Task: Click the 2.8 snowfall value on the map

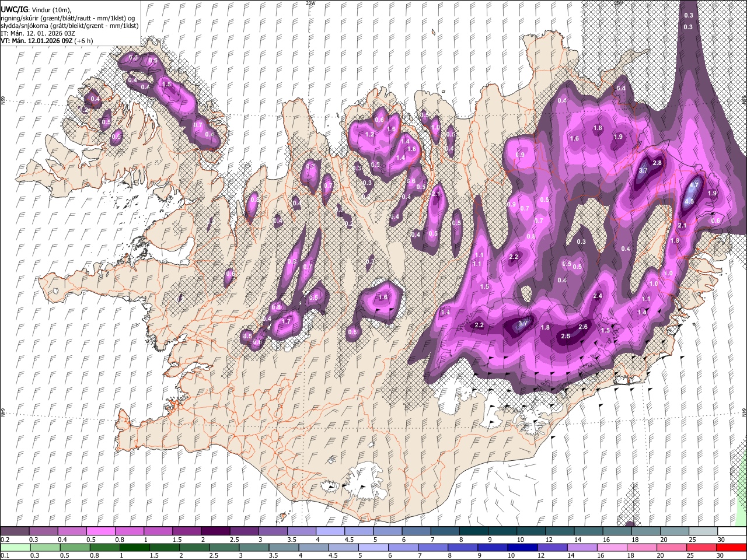Action: 657,163
